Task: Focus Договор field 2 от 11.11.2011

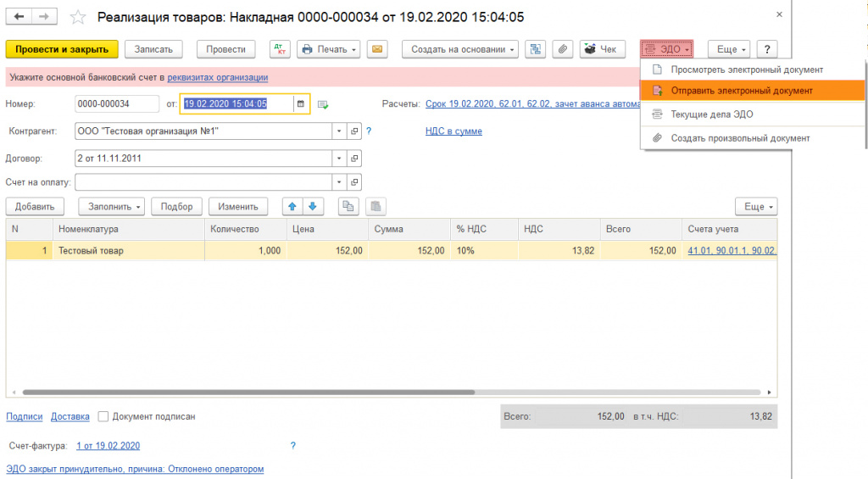Action: [203, 159]
